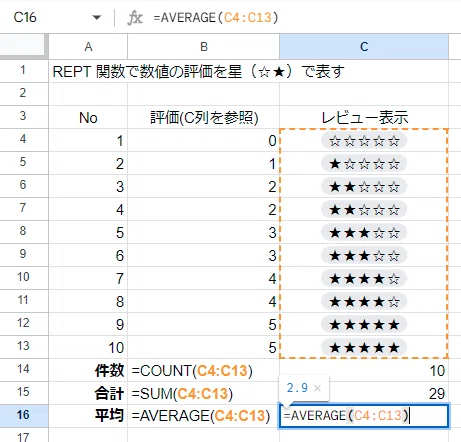Screen dimensions: 461x442
Task: Select the 件数 label cell
Action: tap(88, 370)
